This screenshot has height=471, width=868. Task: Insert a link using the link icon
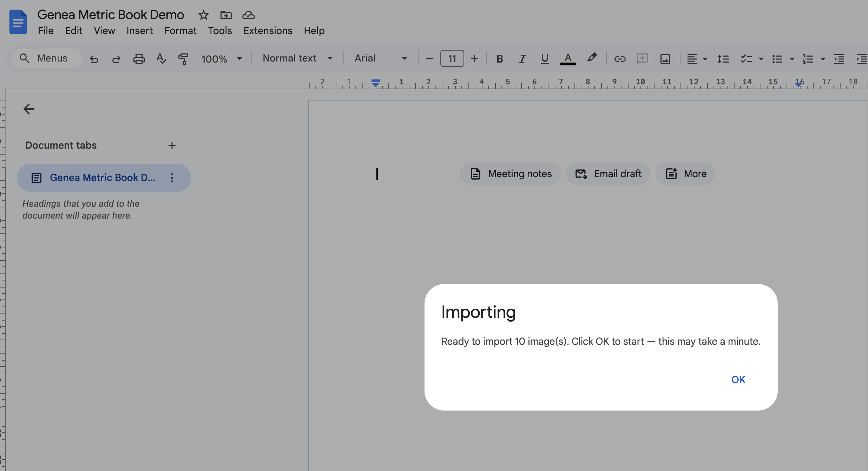tap(620, 59)
